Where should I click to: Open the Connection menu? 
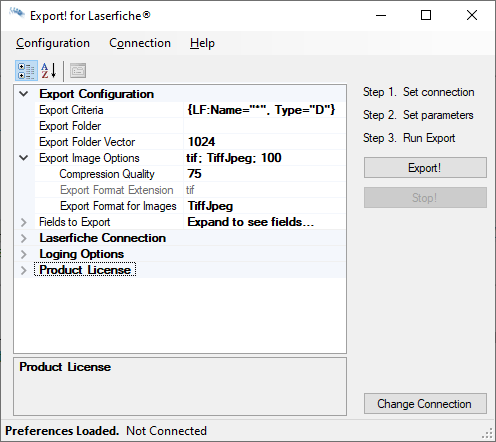140,43
